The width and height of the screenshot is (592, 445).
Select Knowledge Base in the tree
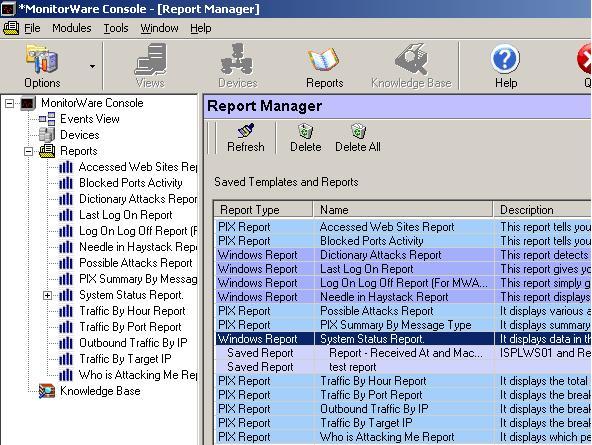100,391
